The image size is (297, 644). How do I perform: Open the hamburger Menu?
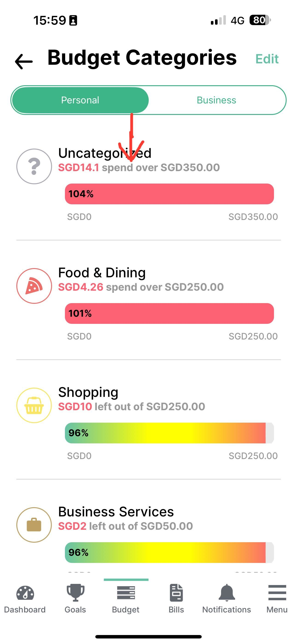click(x=277, y=598)
